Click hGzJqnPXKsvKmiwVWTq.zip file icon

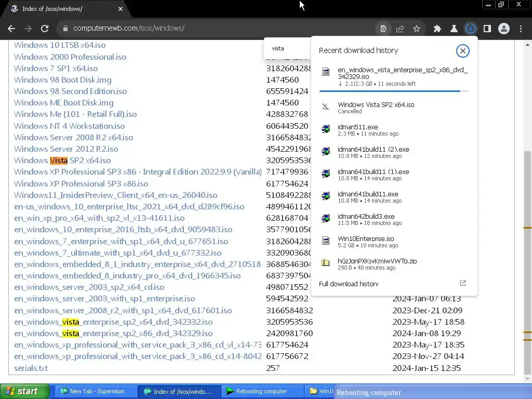326,263
